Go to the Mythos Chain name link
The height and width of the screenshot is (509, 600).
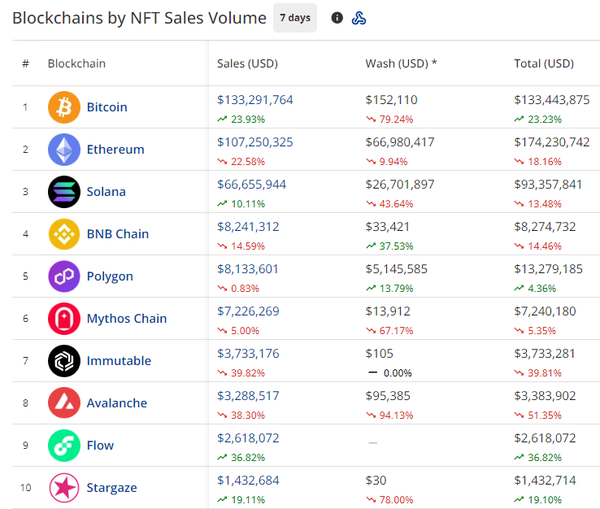[x=126, y=319]
